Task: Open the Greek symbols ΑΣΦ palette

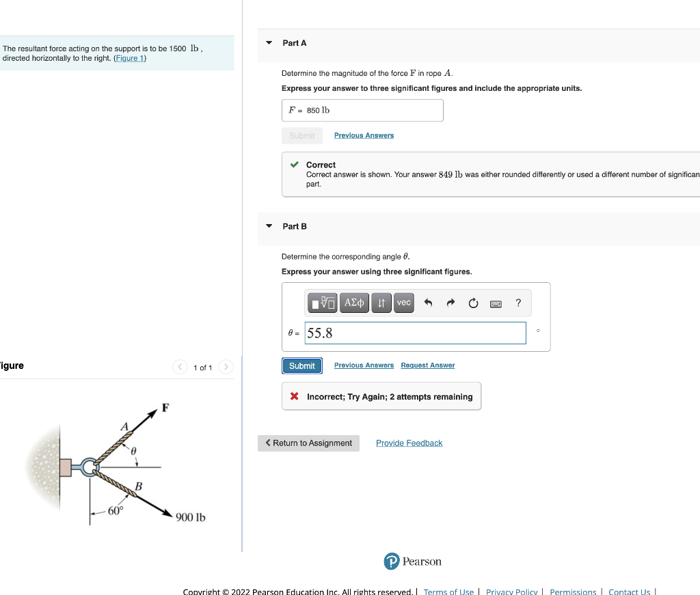Action: (x=354, y=303)
